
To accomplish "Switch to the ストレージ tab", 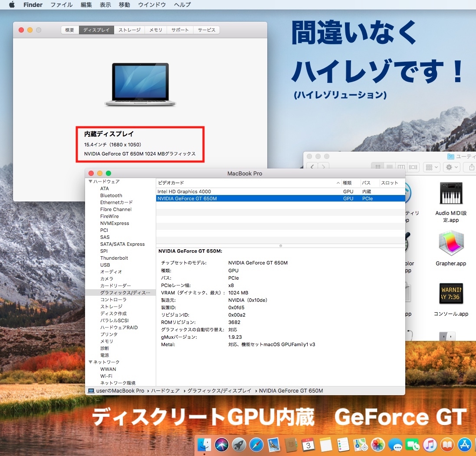I will click(x=129, y=30).
